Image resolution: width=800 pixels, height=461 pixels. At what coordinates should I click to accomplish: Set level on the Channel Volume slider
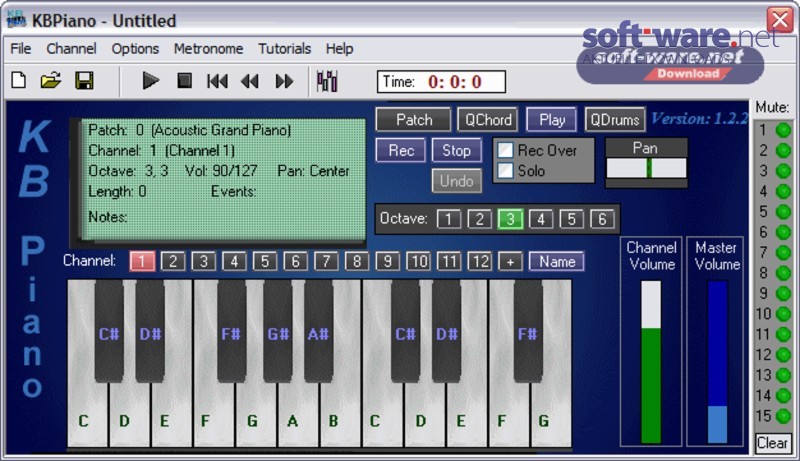click(651, 361)
